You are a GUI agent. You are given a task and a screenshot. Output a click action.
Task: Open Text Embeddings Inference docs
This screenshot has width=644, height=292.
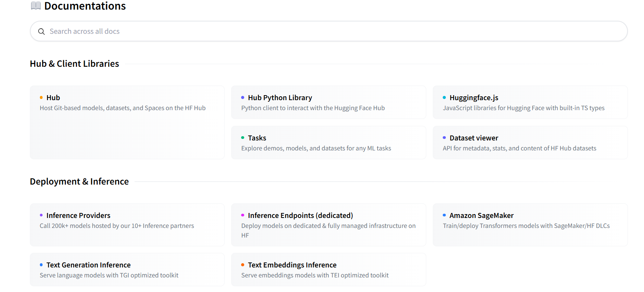click(328, 269)
